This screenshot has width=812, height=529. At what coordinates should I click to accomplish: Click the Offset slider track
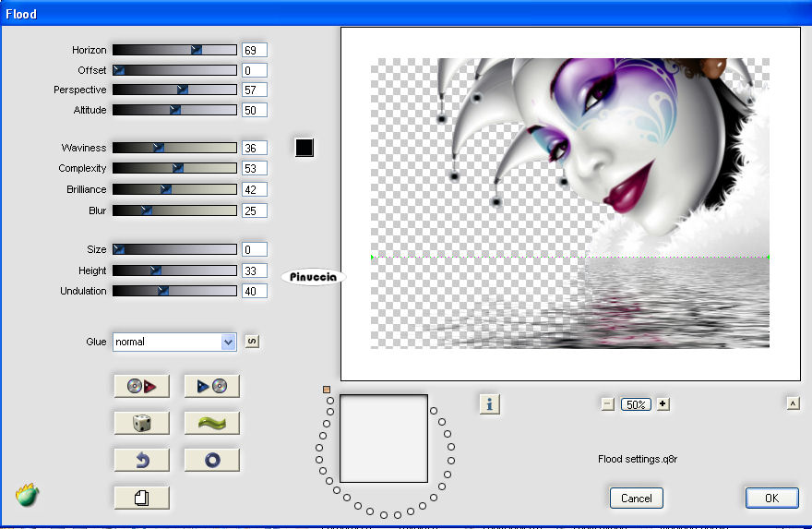pyautogui.click(x=174, y=70)
